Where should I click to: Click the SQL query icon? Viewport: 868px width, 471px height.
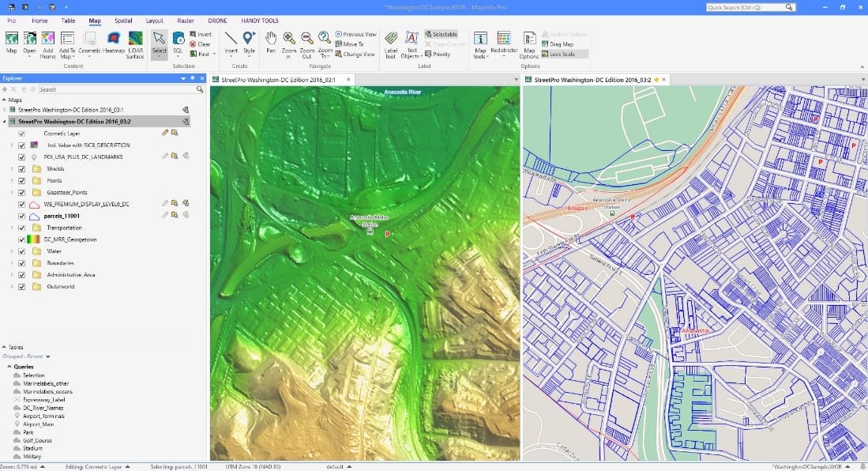click(178, 39)
